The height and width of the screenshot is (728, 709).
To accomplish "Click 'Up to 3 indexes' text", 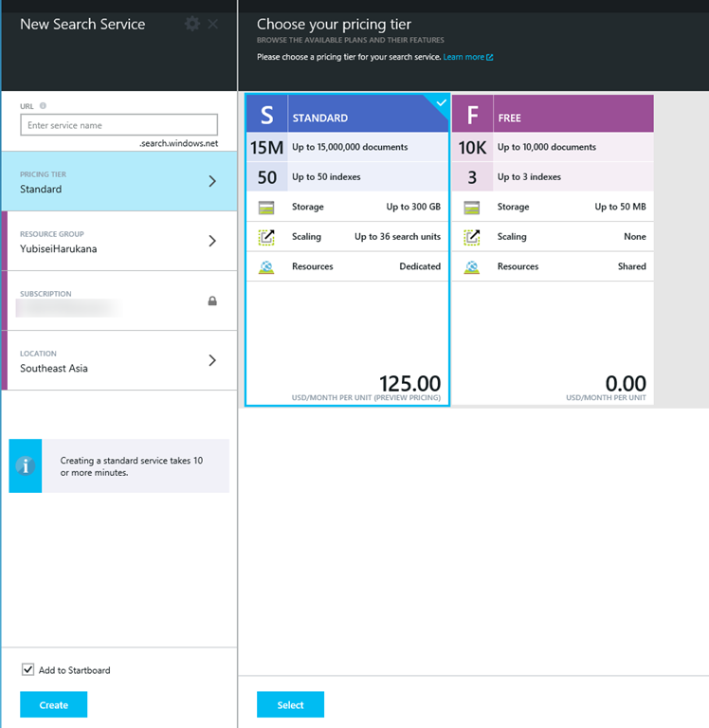I will point(529,177).
